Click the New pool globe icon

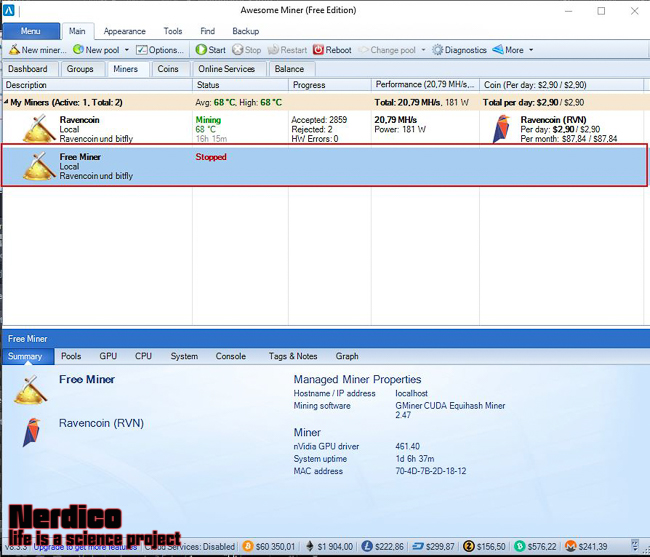point(78,50)
